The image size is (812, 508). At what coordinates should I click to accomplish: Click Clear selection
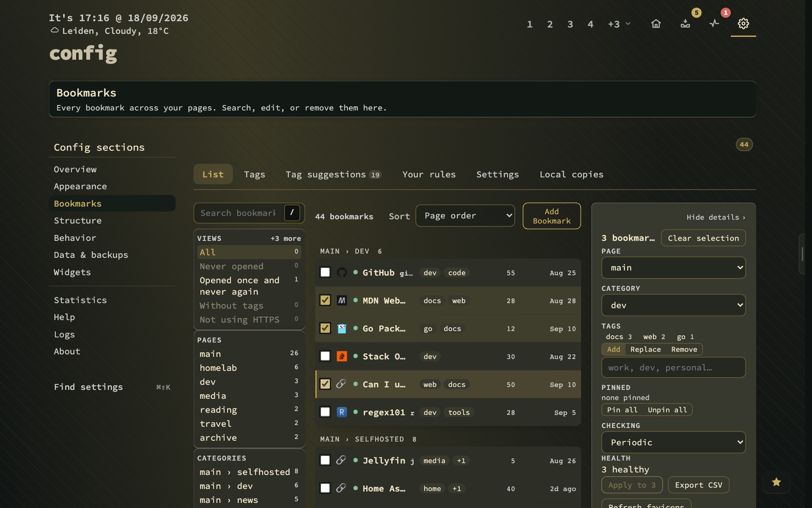(703, 238)
